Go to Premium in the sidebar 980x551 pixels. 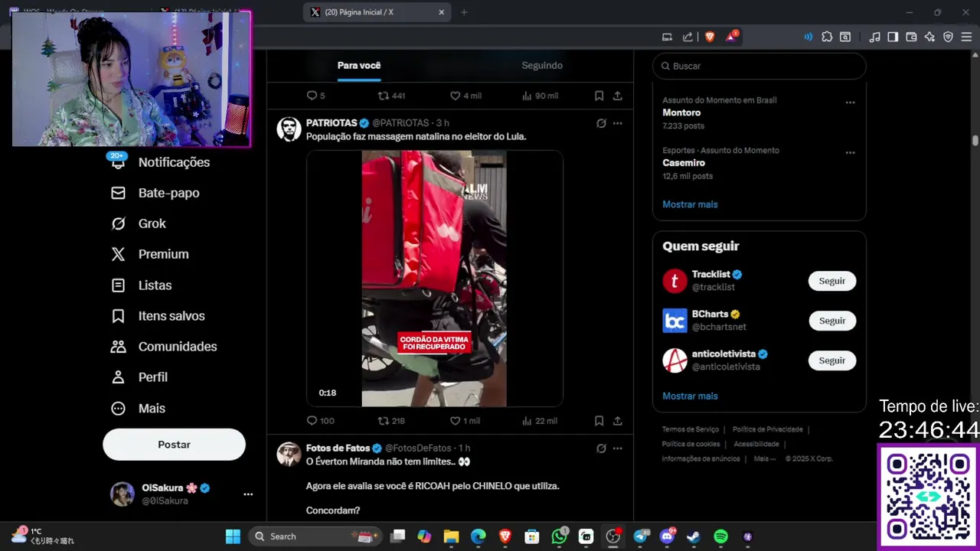coord(150,254)
